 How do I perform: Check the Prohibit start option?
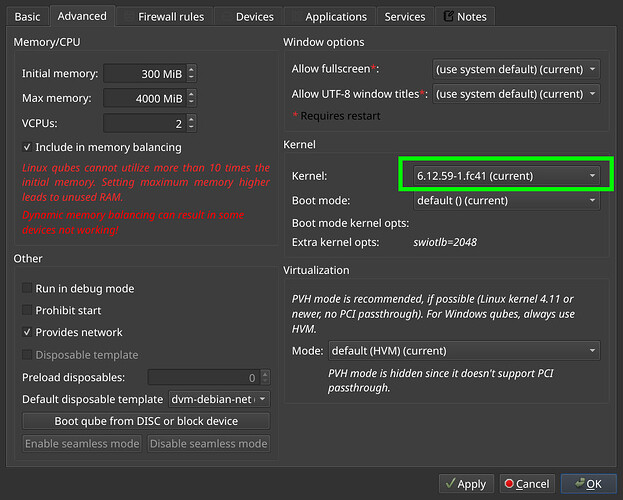click(27, 311)
